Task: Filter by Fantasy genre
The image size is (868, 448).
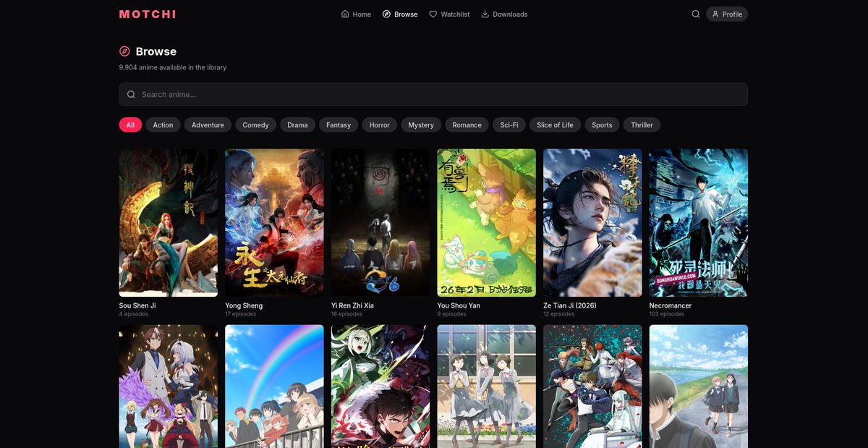Action: [339, 124]
